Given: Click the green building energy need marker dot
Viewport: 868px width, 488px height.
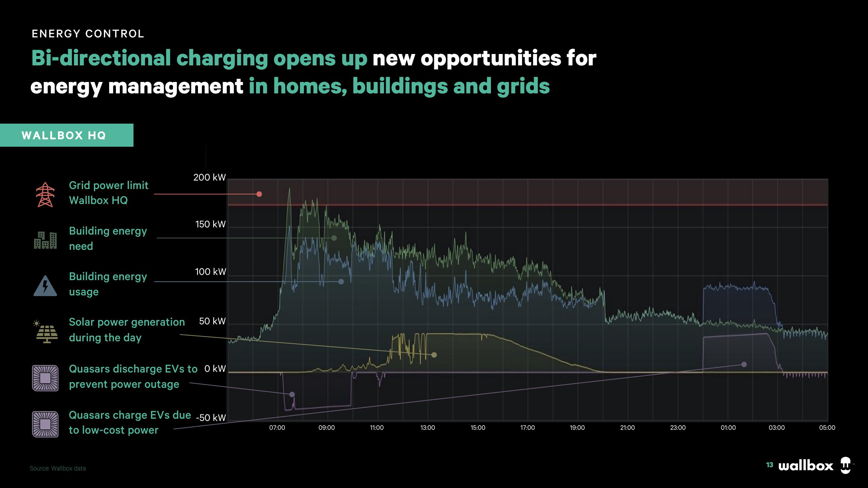Looking at the screenshot, I should [x=334, y=238].
